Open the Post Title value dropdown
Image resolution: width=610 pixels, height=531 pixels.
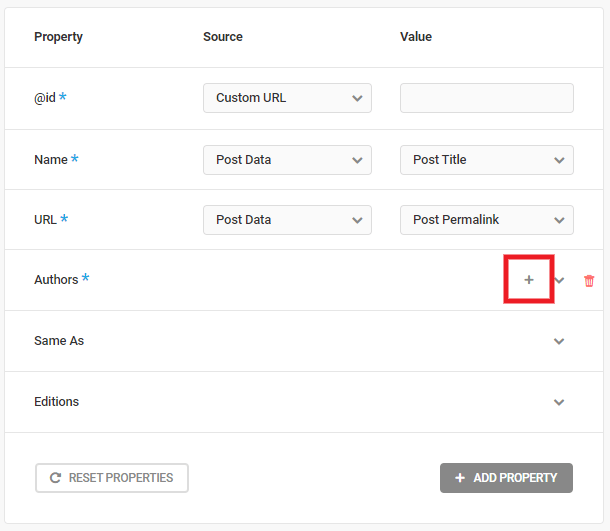pyautogui.click(x=487, y=160)
